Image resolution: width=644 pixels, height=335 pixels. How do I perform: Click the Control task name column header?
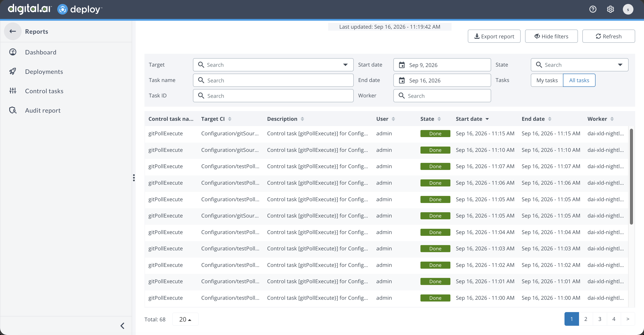(x=171, y=119)
